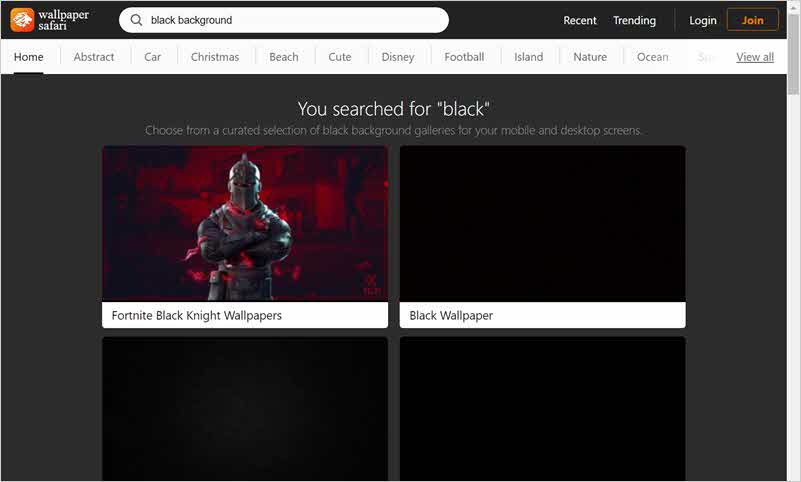Image resolution: width=801 pixels, height=482 pixels.
Task: Click the 'You searched for "black"' heading
Action: click(393, 108)
